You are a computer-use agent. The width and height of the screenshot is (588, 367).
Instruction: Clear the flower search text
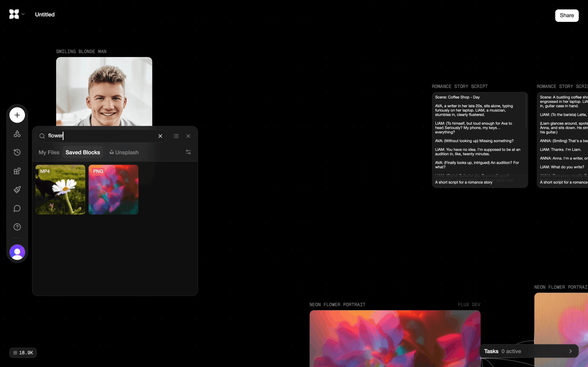(x=160, y=136)
